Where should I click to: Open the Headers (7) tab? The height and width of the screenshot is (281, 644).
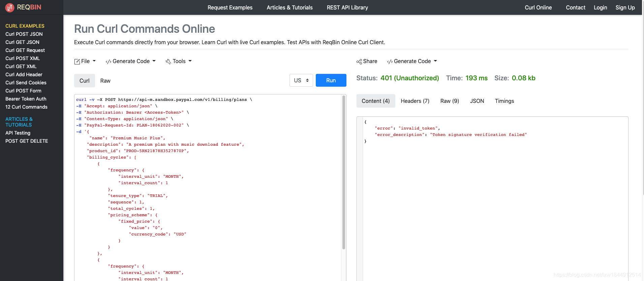(x=415, y=101)
